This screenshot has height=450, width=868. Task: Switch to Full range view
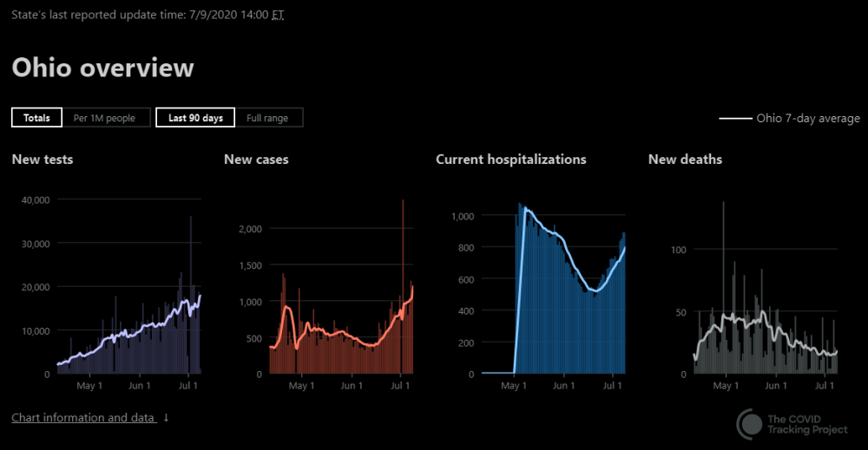coord(267,118)
